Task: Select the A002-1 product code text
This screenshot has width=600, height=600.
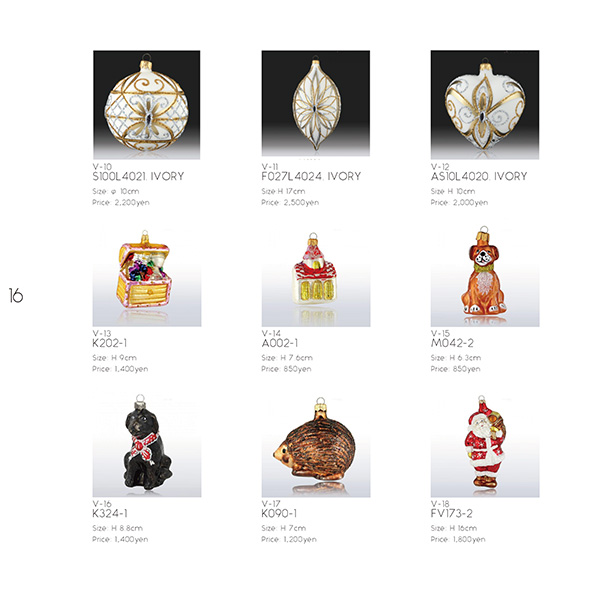Action: (x=280, y=343)
